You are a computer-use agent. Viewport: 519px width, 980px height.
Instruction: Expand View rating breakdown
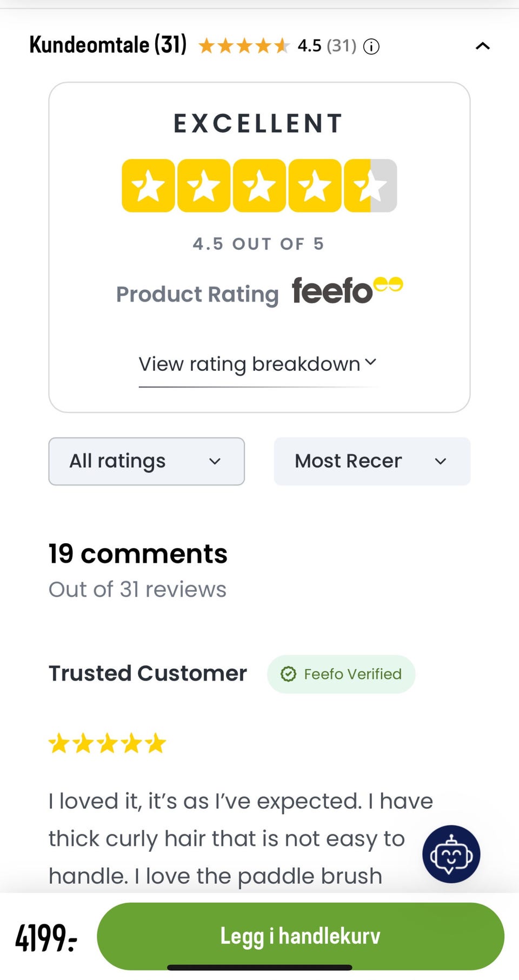(x=257, y=364)
